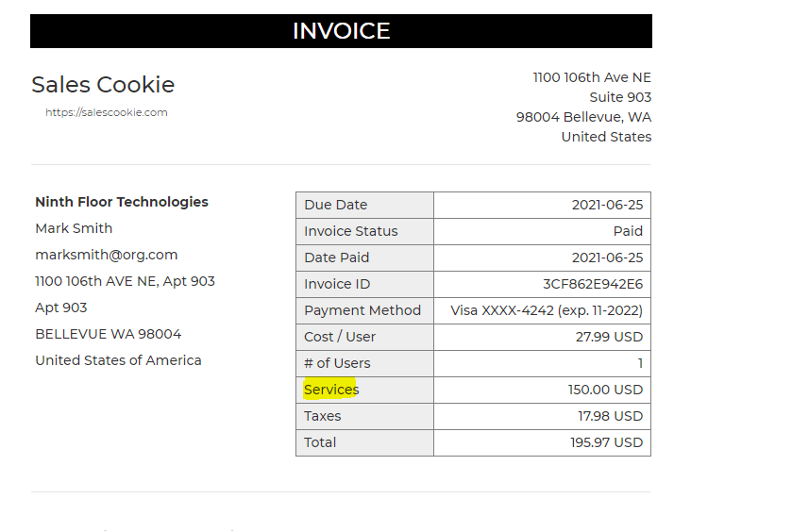Screen dimensions: 792x532
Task: Click the number of users value '1'
Action: coord(640,363)
